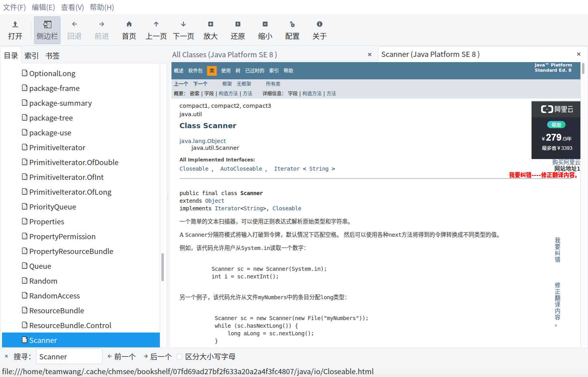Open the 查看(V) menu
The width and height of the screenshot is (588, 377).
pyautogui.click(x=72, y=7)
